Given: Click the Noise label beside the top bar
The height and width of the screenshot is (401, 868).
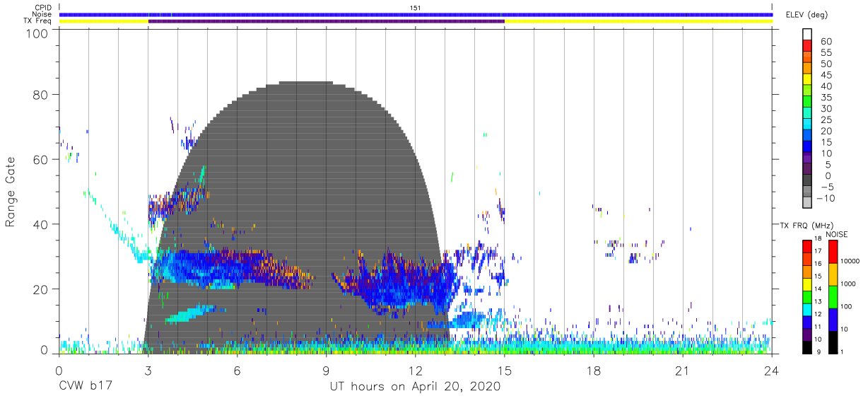Looking at the screenshot, I should click(x=42, y=14).
